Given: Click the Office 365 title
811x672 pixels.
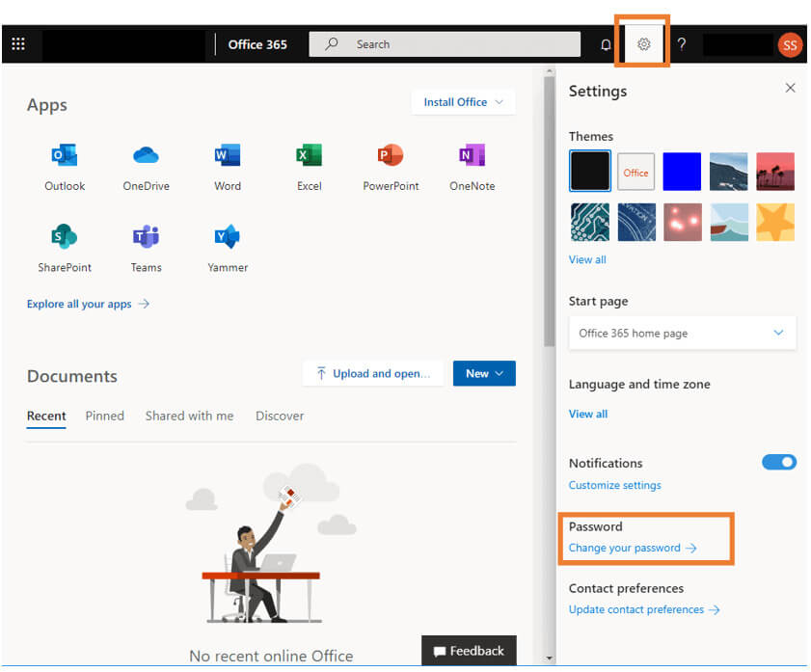Looking at the screenshot, I should (257, 45).
